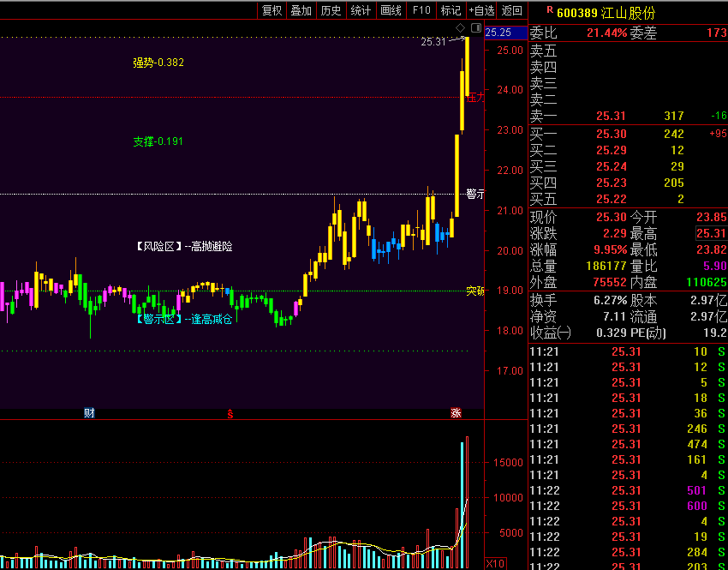The height and width of the screenshot is (570, 728).
Task: Click the red S marker on timeline
Action: pos(230,413)
